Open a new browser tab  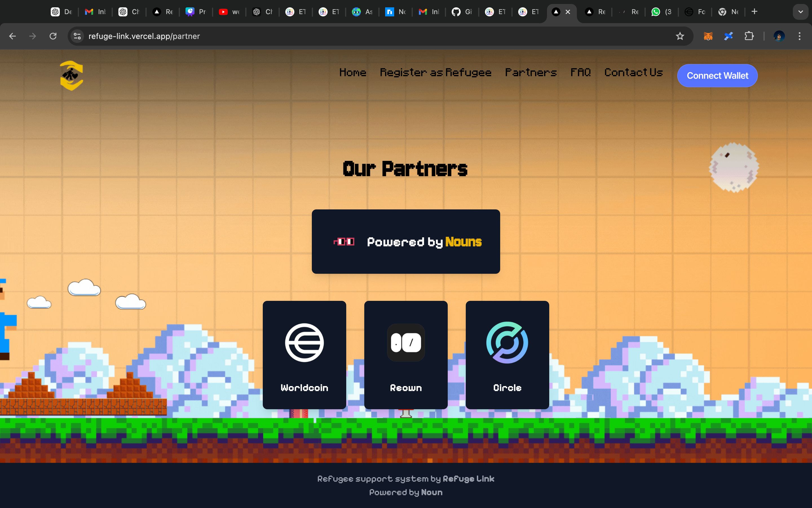754,12
